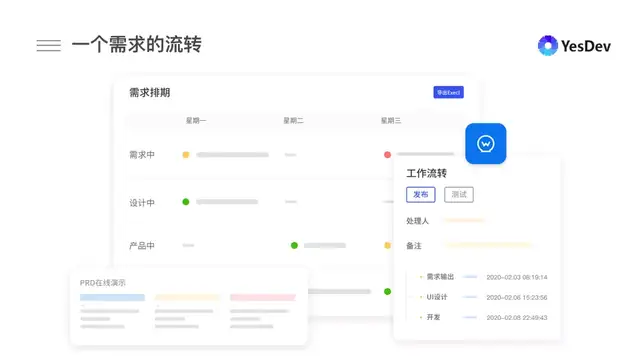This screenshot has width=640, height=360.
Task: Click the UI设计 timeline entry
Action: (437, 297)
